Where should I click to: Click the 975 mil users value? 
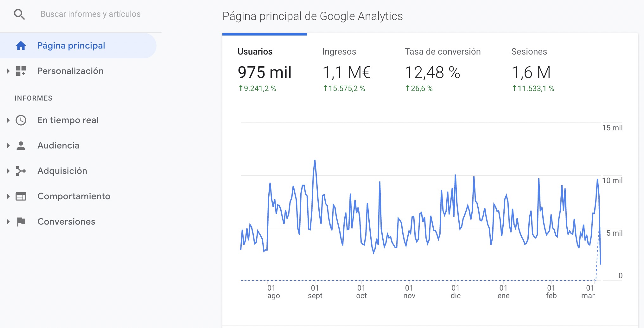click(265, 72)
